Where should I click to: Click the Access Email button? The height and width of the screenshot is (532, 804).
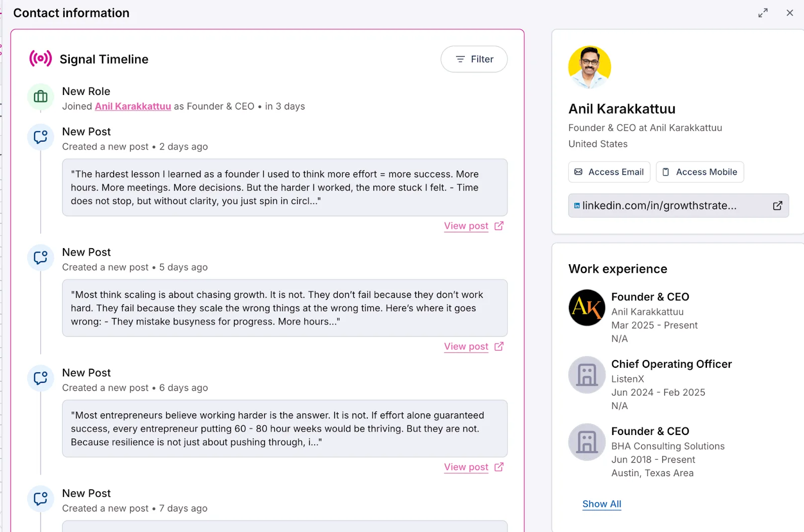(609, 172)
